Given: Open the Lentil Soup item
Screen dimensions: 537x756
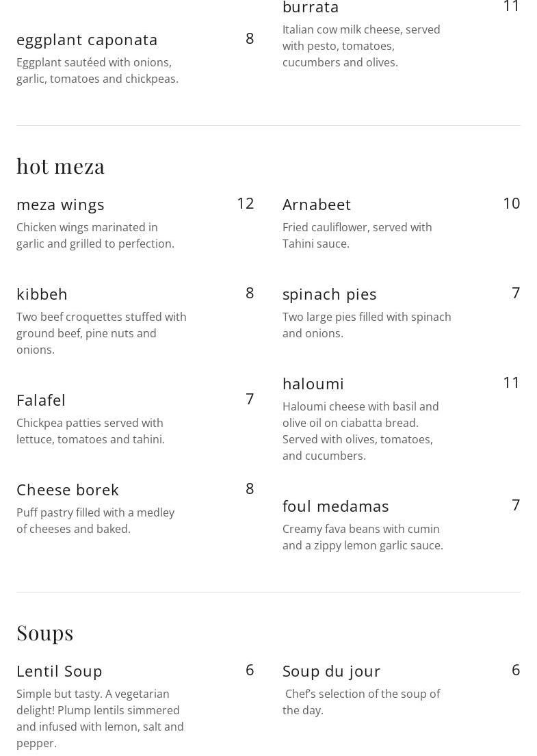Looking at the screenshot, I should [59, 671].
